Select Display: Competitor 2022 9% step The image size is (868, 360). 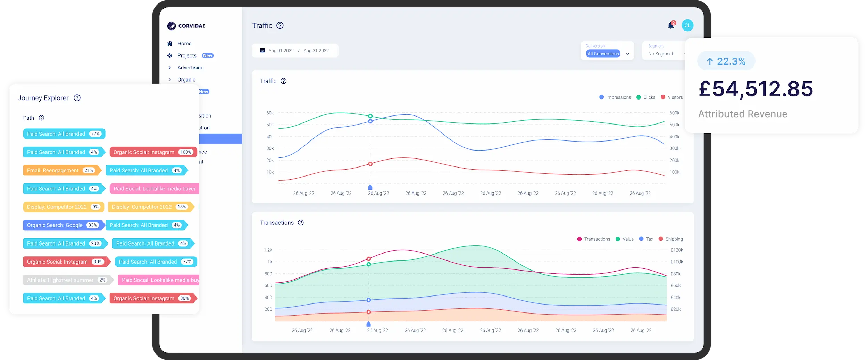tap(64, 207)
